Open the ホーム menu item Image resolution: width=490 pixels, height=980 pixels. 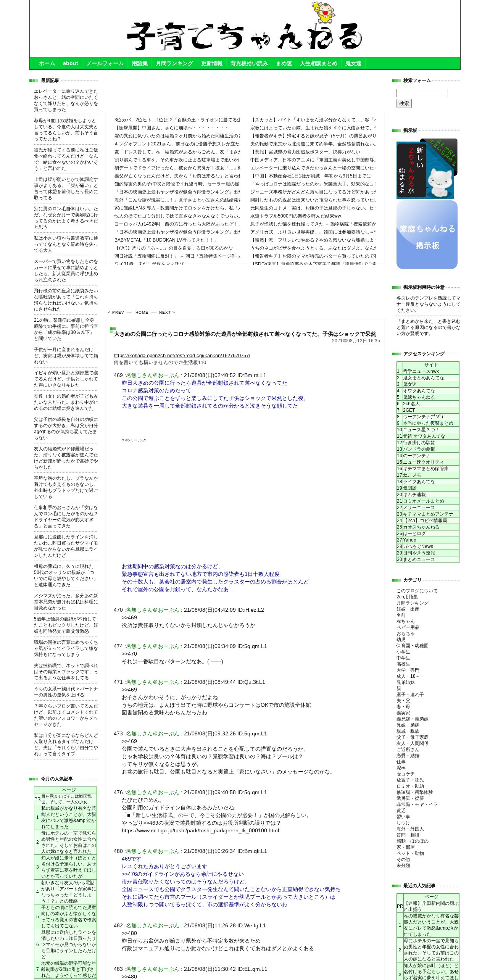tap(47, 63)
